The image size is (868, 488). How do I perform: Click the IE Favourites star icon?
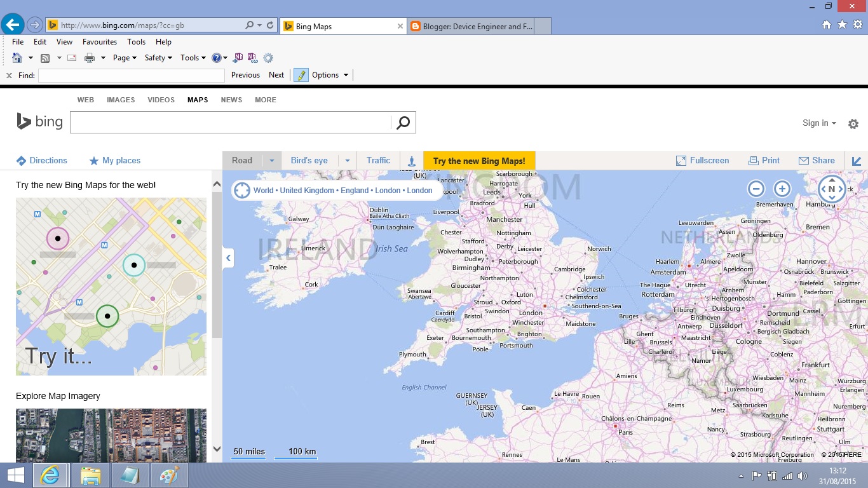(842, 25)
